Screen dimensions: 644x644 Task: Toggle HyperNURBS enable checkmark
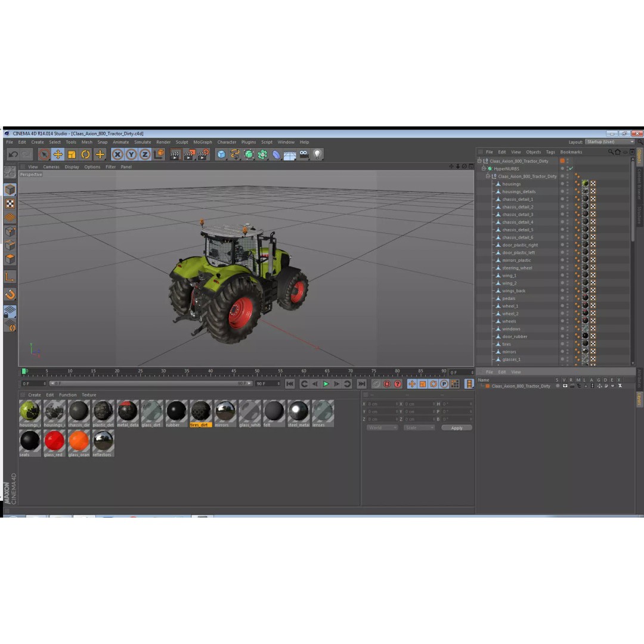point(571,169)
